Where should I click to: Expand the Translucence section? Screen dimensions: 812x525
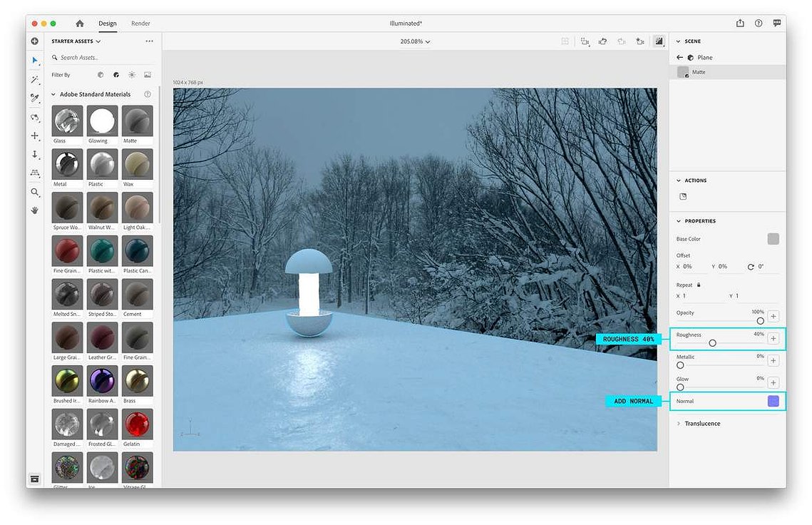pos(679,424)
